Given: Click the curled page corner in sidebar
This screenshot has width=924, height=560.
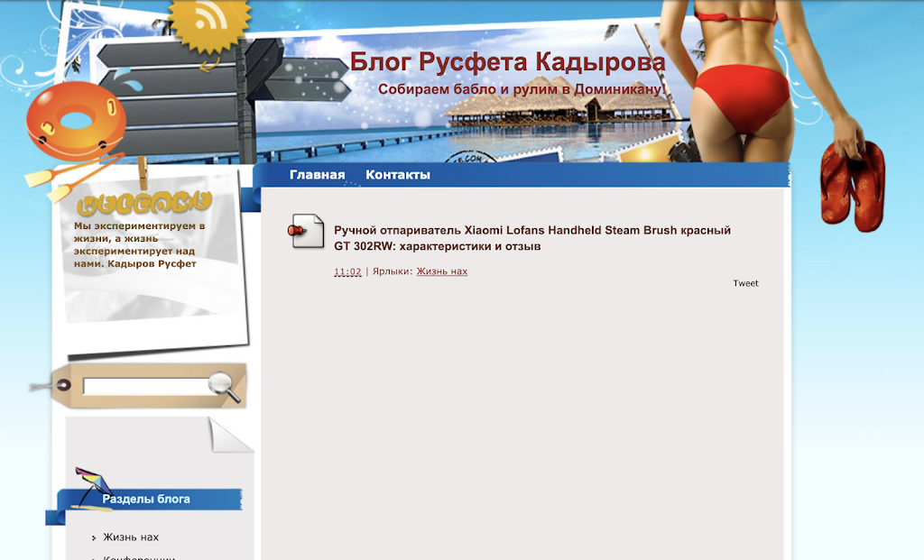Looking at the screenshot, I should click(229, 435).
